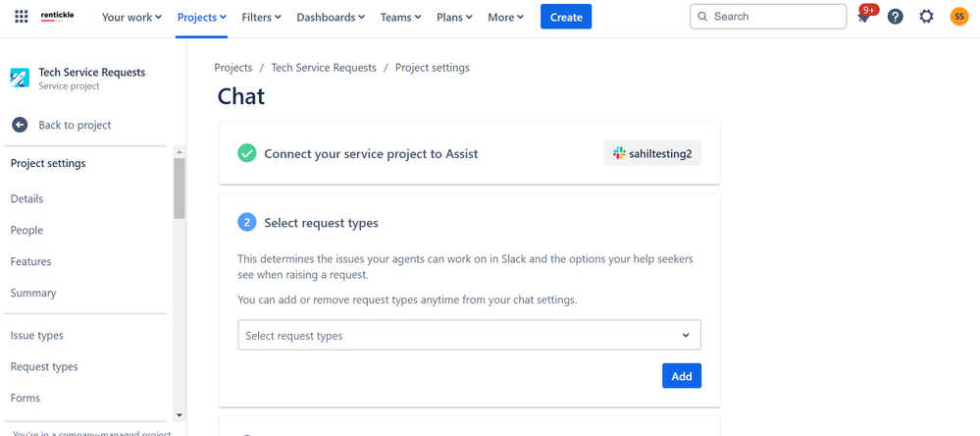Screen dimensions: 980x436
Task: Click the Tech Service Requests sidebar title
Action: (x=92, y=73)
